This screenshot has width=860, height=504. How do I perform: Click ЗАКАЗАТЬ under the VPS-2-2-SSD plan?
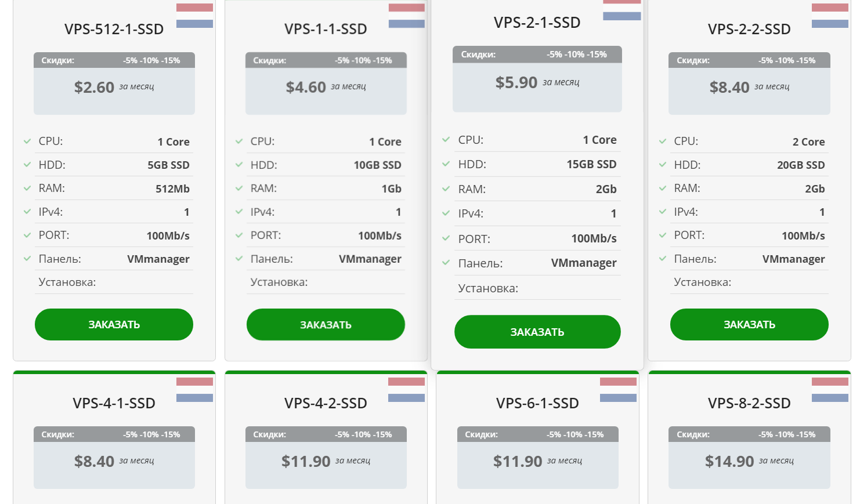(749, 325)
